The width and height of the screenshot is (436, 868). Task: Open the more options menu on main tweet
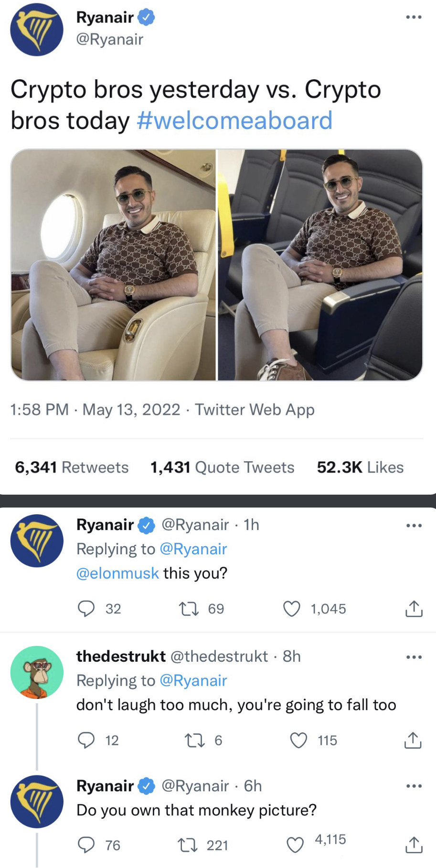click(414, 17)
